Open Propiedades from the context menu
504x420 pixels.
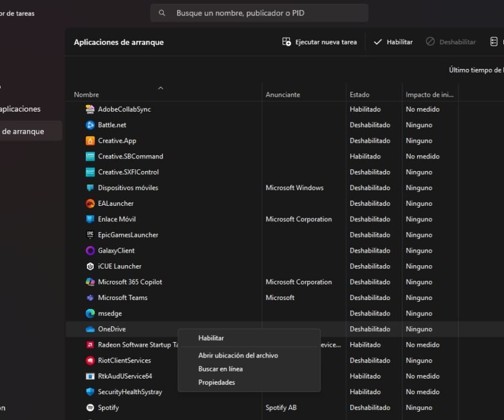(x=217, y=383)
